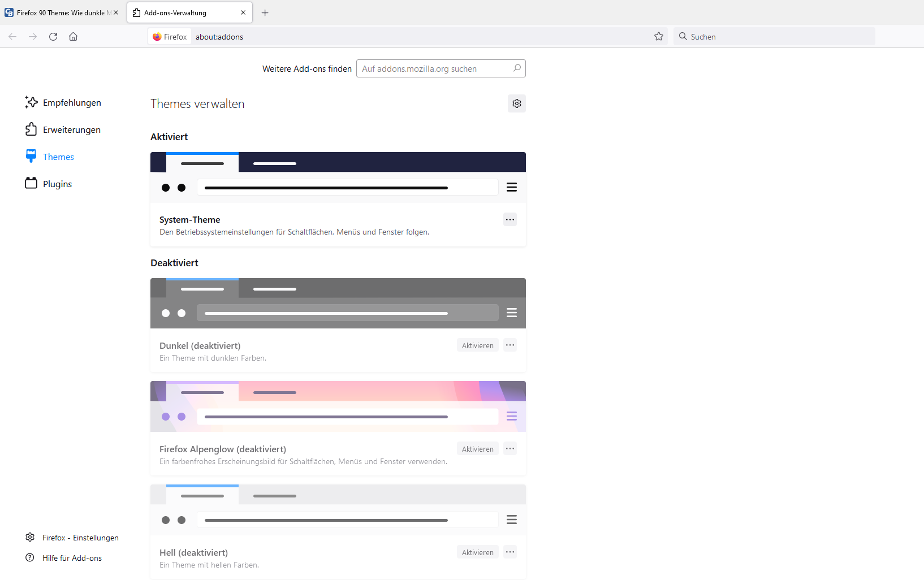Viewport: 924px width, 580px height.
Task: Open Erweiterungen in the sidebar
Action: point(63,129)
